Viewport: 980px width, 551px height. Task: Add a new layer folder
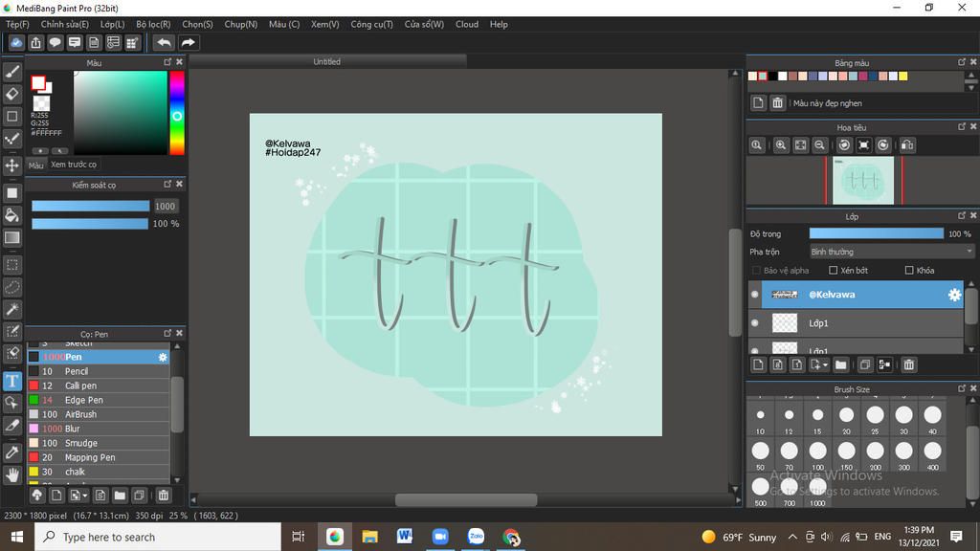[x=840, y=364]
